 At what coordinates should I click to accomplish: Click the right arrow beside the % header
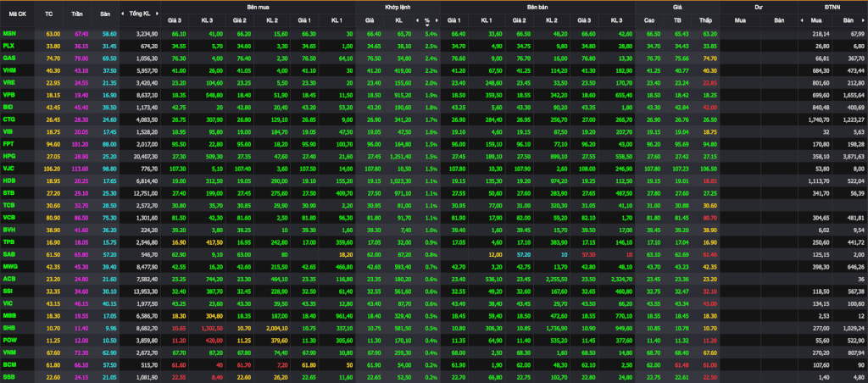click(437, 20)
